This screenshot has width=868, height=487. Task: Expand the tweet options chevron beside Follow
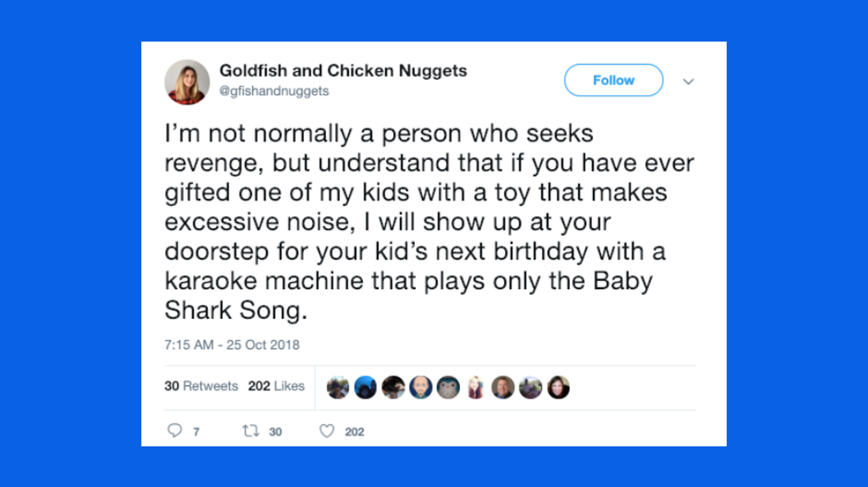[688, 82]
